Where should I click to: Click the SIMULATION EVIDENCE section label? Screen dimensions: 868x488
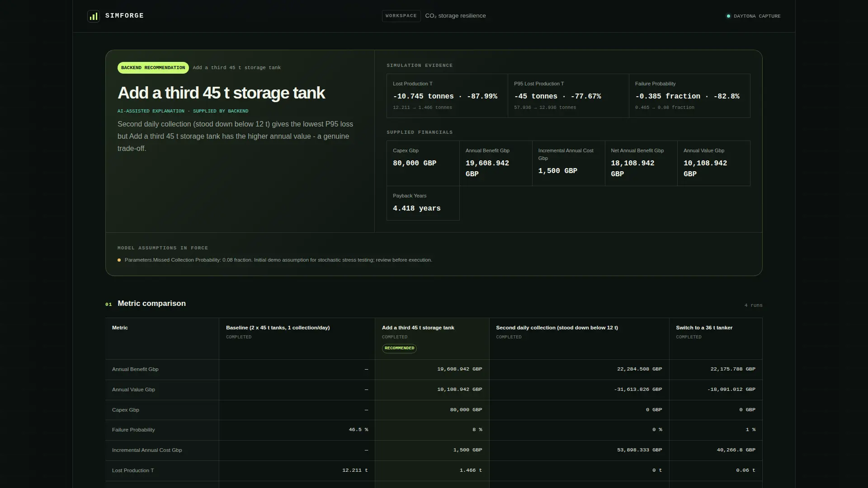420,66
